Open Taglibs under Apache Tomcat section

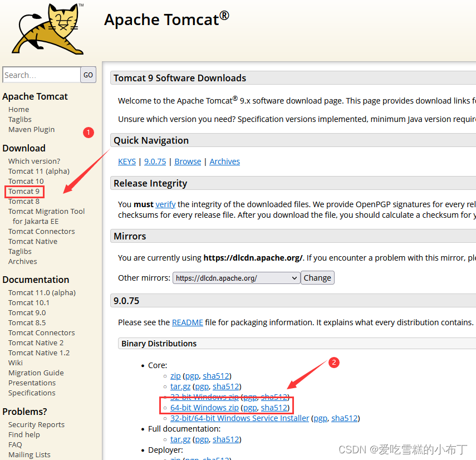pos(19,119)
